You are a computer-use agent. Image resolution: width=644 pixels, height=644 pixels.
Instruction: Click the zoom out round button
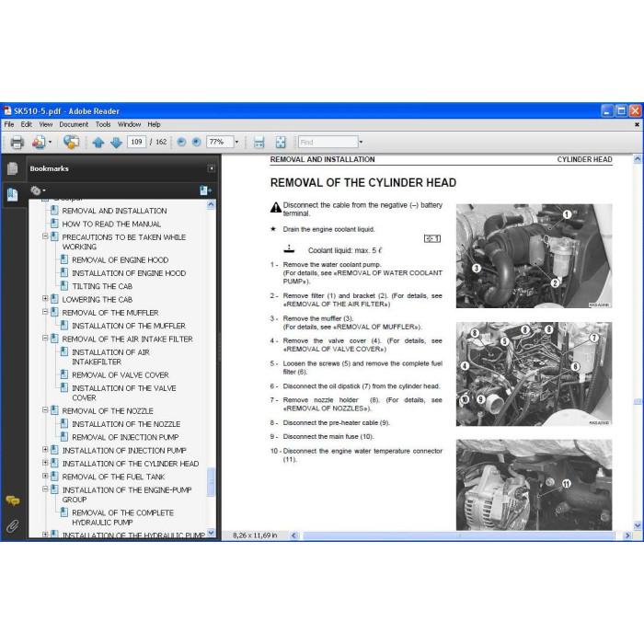[181, 142]
